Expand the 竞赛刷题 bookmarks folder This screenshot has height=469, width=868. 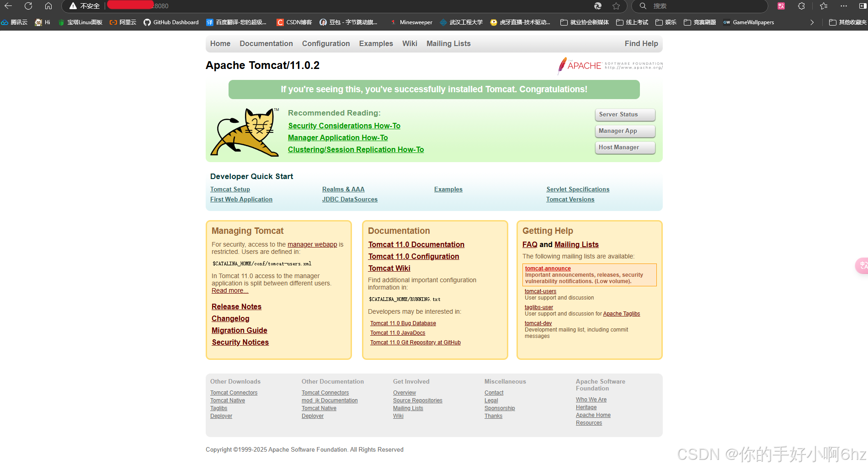(x=700, y=22)
